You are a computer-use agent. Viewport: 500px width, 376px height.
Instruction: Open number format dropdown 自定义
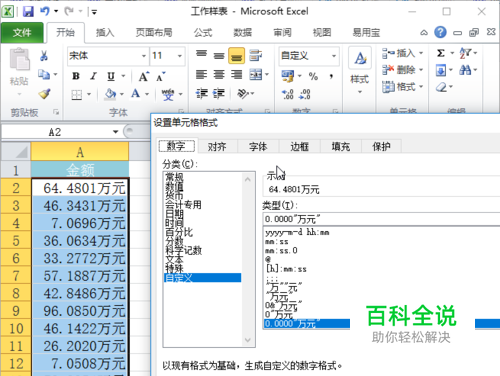tap(334, 56)
